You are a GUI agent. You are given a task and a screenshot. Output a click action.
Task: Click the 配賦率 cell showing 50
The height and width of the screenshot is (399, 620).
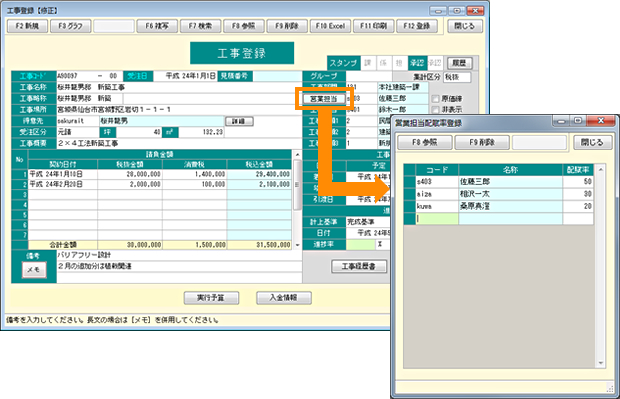click(x=578, y=182)
